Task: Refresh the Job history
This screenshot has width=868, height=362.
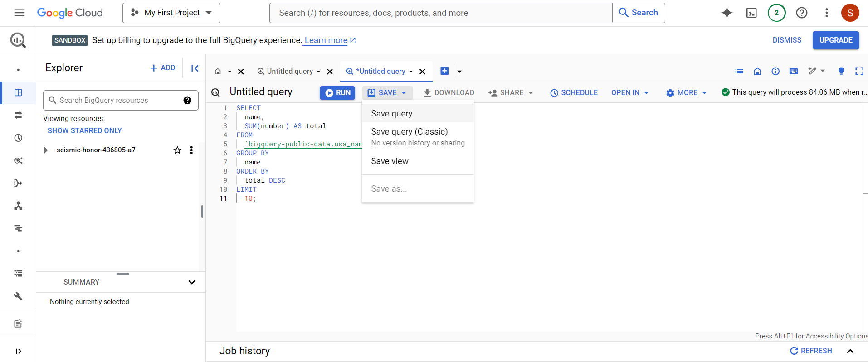Action: pyautogui.click(x=811, y=351)
